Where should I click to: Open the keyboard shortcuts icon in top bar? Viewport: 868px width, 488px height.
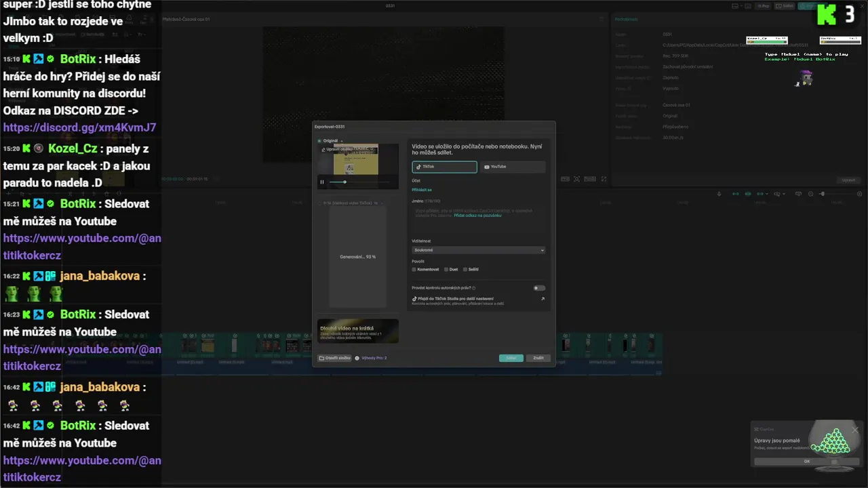(x=748, y=5)
